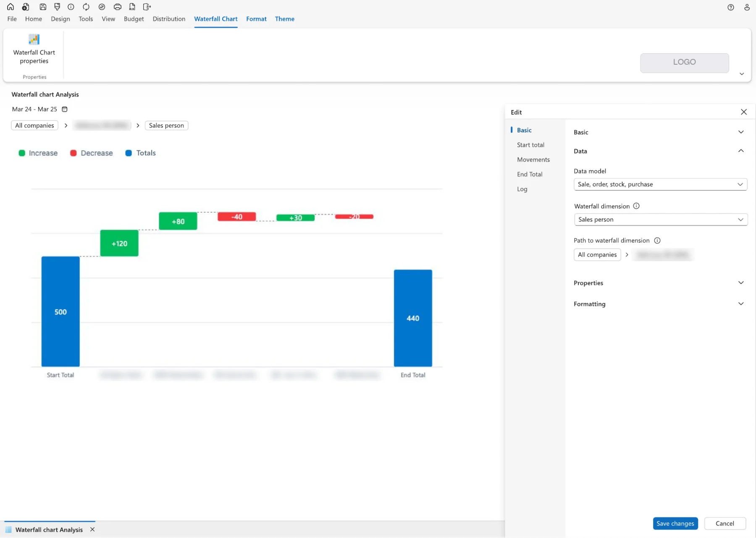Image resolution: width=756 pixels, height=538 pixels.
Task: Expand the Properties section
Action: 741,283
